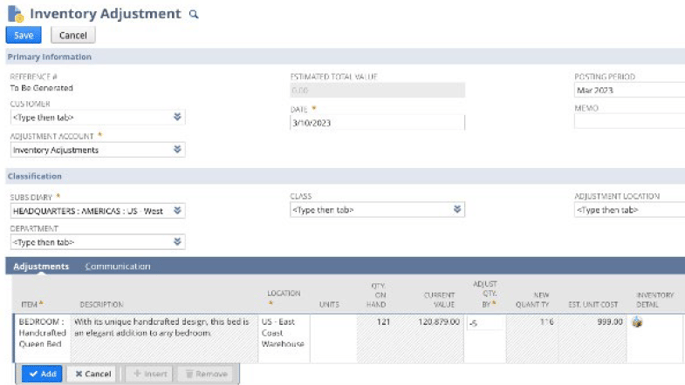Click the blue Save button

pos(24,35)
